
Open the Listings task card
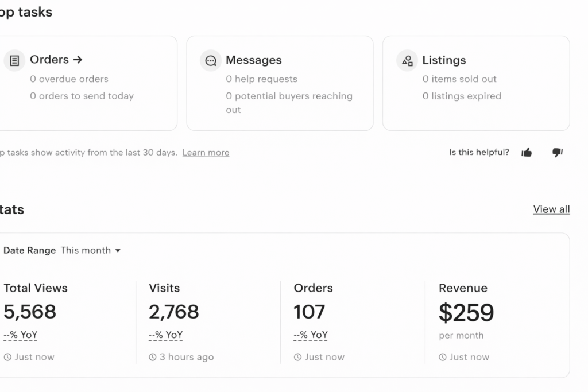tap(475, 83)
